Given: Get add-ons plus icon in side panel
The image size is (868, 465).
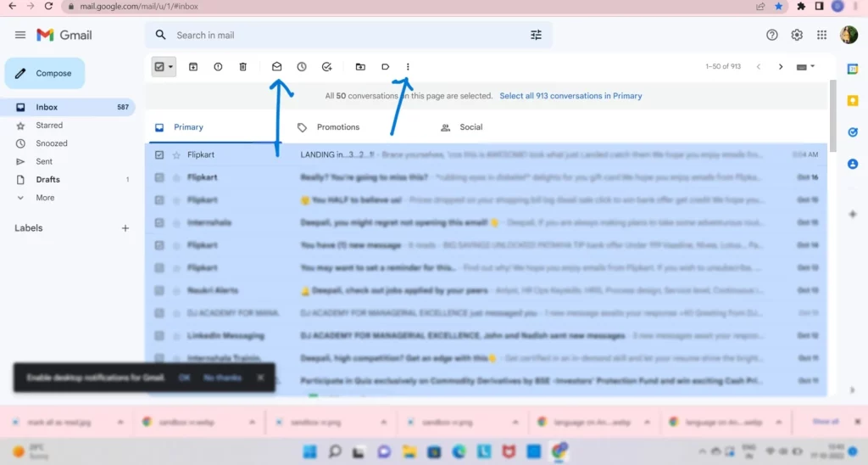Looking at the screenshot, I should pos(853,214).
